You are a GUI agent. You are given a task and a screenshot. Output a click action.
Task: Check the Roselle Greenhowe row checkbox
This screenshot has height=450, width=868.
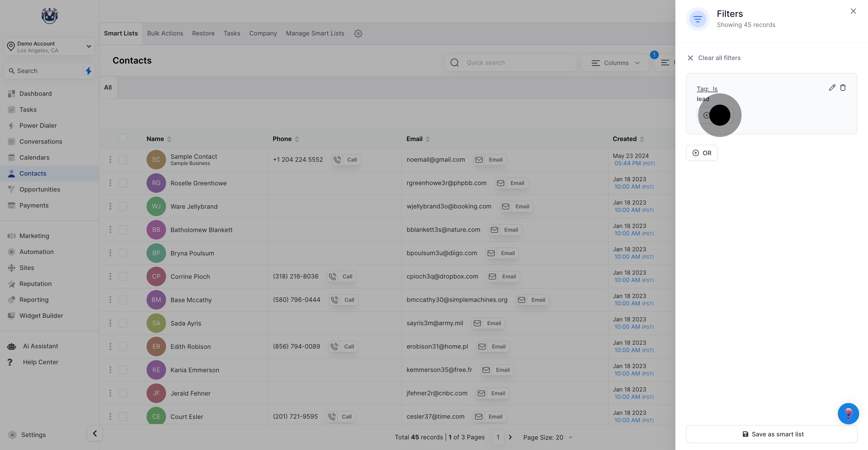(x=123, y=183)
